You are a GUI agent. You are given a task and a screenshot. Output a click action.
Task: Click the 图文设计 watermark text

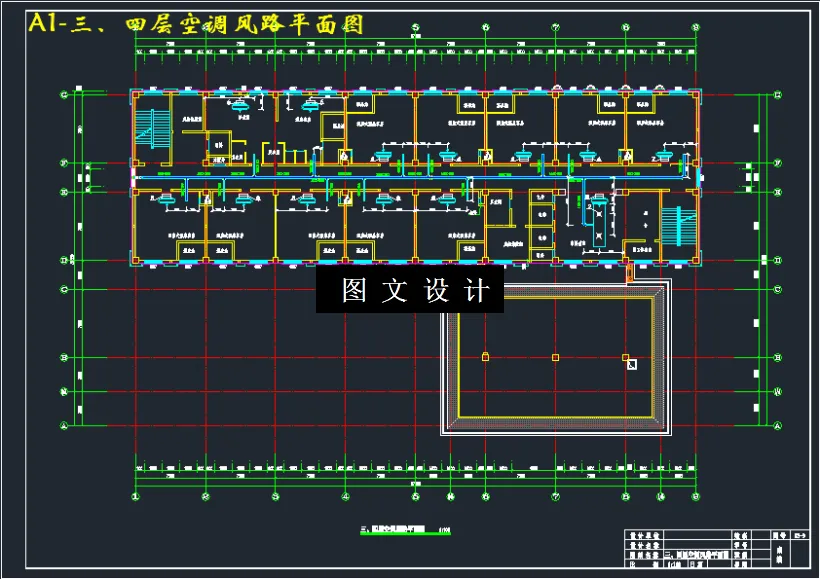[x=410, y=291]
